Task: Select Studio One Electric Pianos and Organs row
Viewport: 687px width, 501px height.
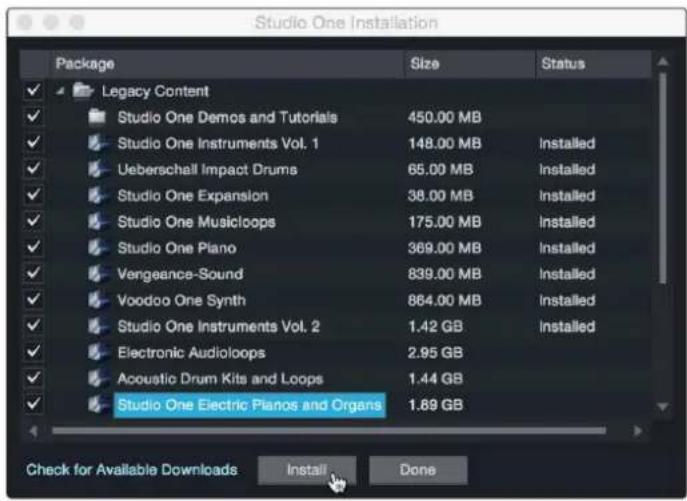Action: pos(337,405)
